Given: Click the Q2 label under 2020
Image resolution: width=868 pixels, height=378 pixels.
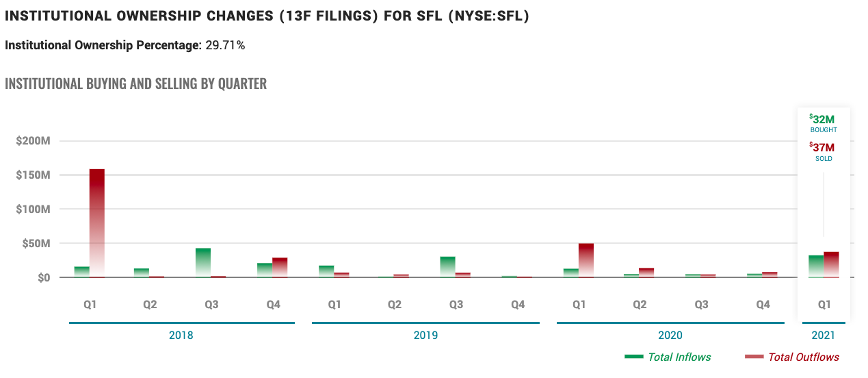Looking at the screenshot, I should (x=640, y=304).
